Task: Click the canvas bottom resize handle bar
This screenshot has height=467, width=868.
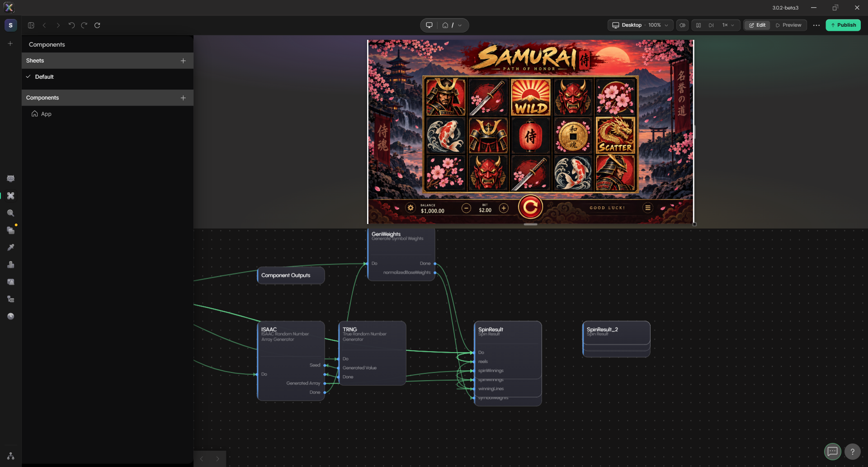Action: coord(530,224)
